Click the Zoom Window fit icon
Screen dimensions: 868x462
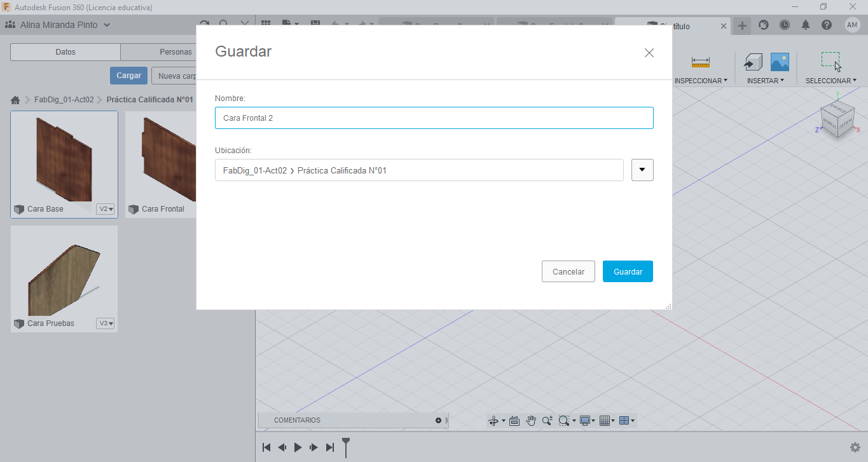point(563,421)
